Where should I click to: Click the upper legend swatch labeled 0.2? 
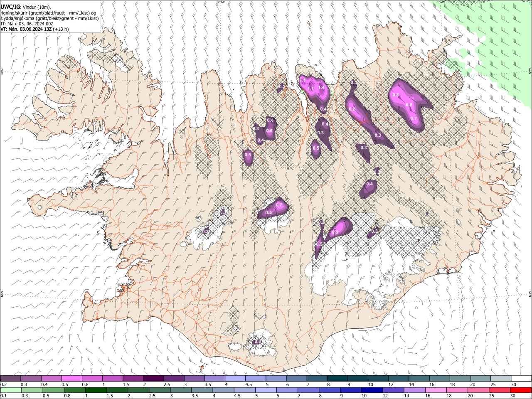11,378
